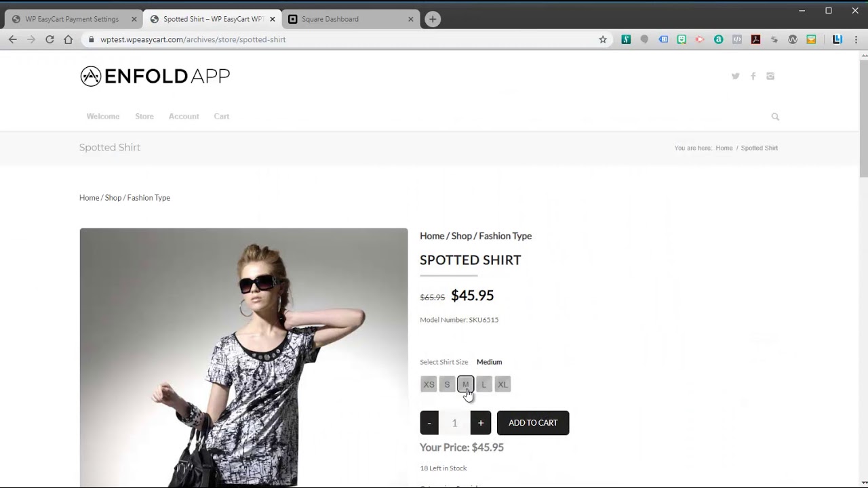Open the Instagram social icon
Image resolution: width=868 pixels, height=488 pixels.
770,76
